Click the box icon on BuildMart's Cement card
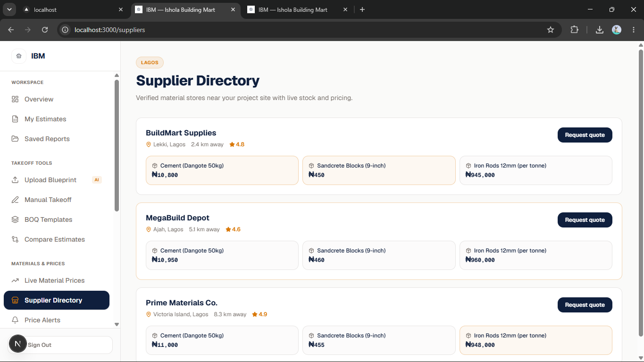The height and width of the screenshot is (362, 644). tap(155, 166)
